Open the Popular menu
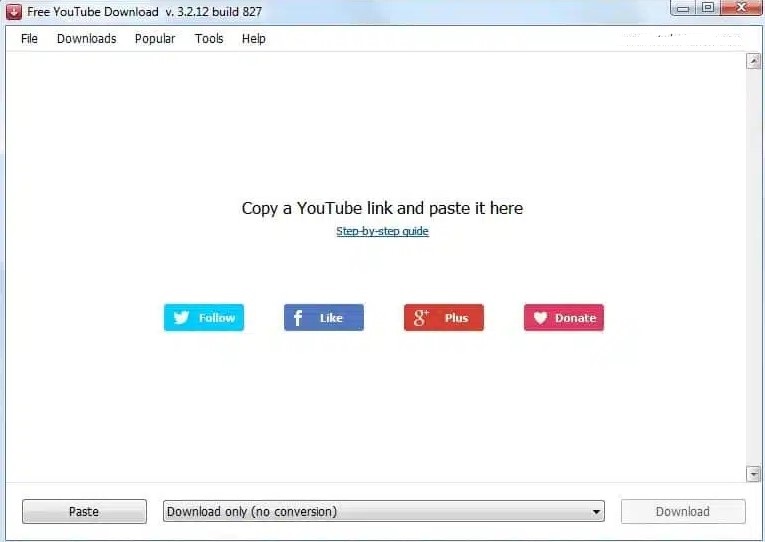 point(155,39)
